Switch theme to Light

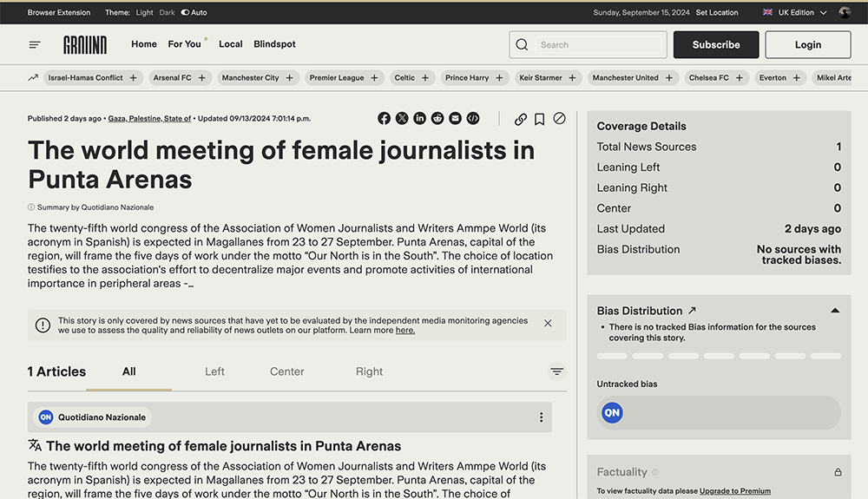144,13
